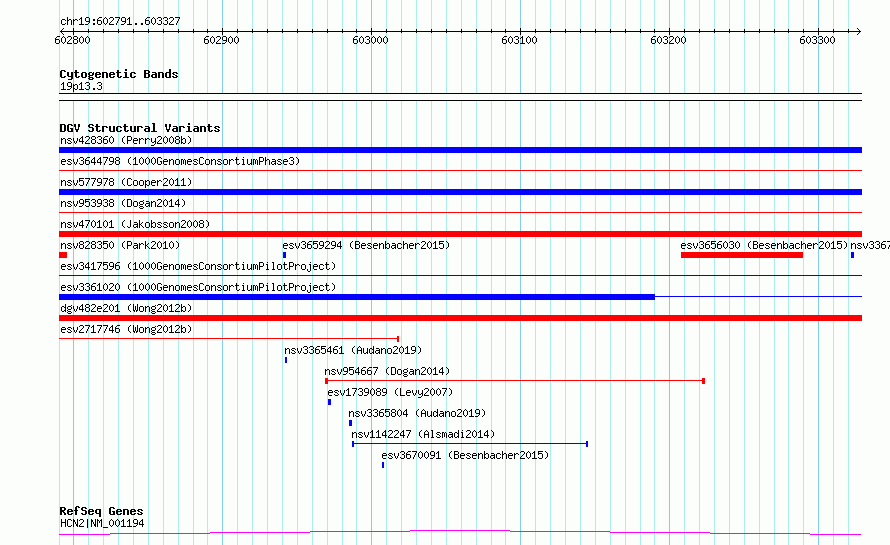Select the thick blue bar under esv3361020

(x=357, y=297)
